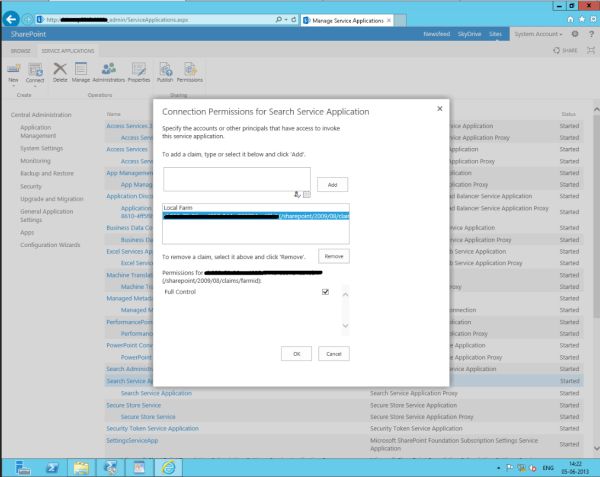
Task: Click the browse address book icon in dialog
Action: point(307,195)
